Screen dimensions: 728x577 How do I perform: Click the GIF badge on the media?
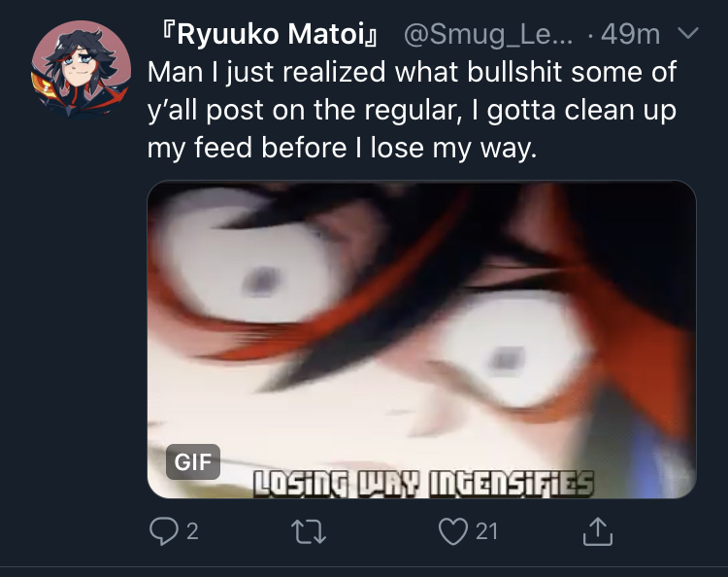click(x=193, y=461)
